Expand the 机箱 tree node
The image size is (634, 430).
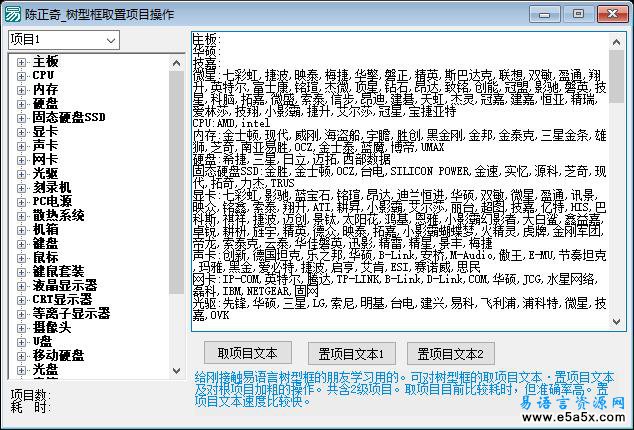[21, 230]
